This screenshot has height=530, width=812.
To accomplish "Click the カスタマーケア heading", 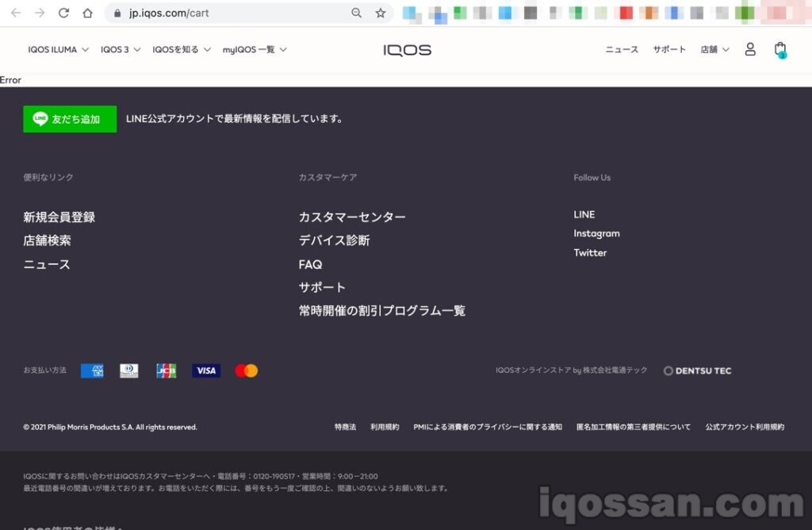I will point(327,177).
